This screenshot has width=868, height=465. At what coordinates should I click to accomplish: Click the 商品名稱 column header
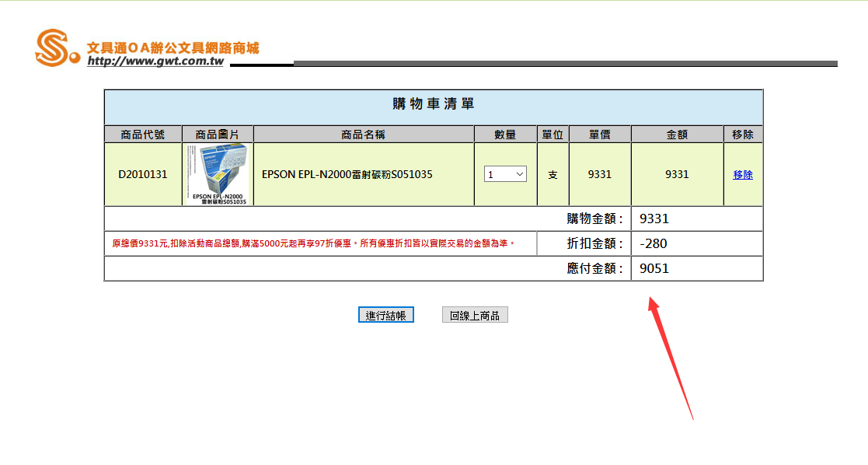363,135
